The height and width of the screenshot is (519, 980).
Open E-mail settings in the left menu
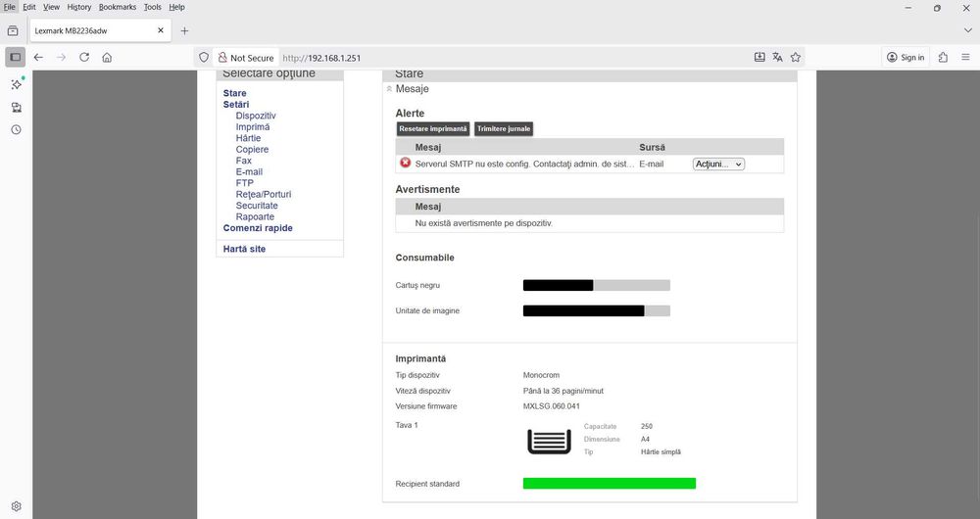[x=249, y=171]
